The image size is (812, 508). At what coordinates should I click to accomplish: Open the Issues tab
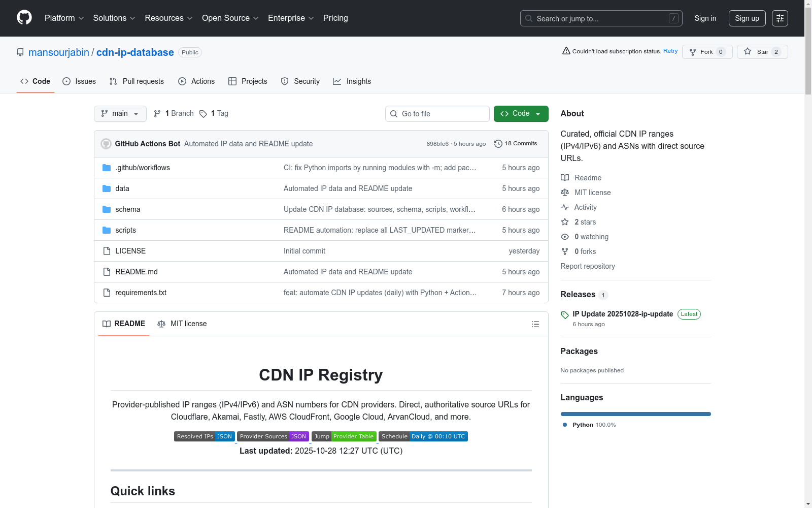(79, 81)
